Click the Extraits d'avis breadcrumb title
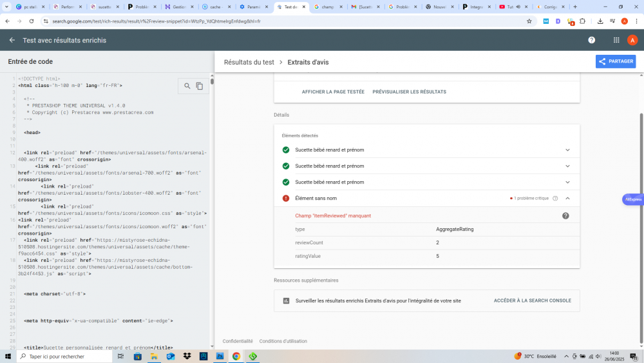 point(308,62)
